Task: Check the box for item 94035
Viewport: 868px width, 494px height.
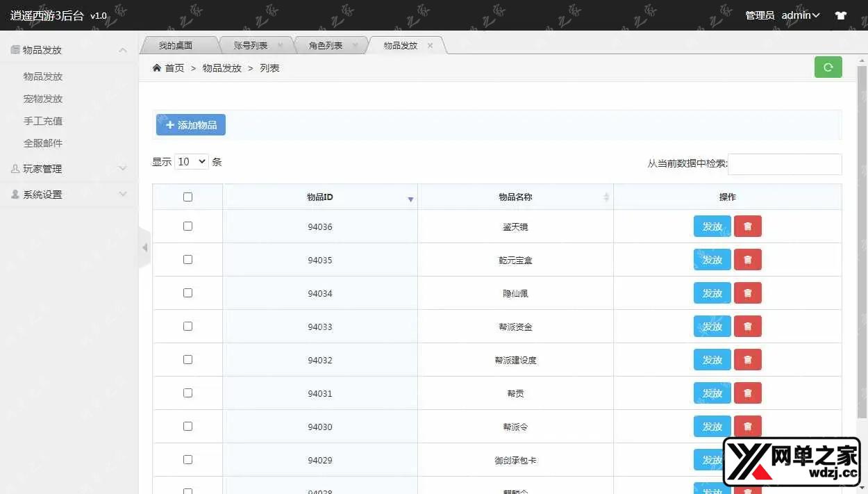Action: (187, 260)
